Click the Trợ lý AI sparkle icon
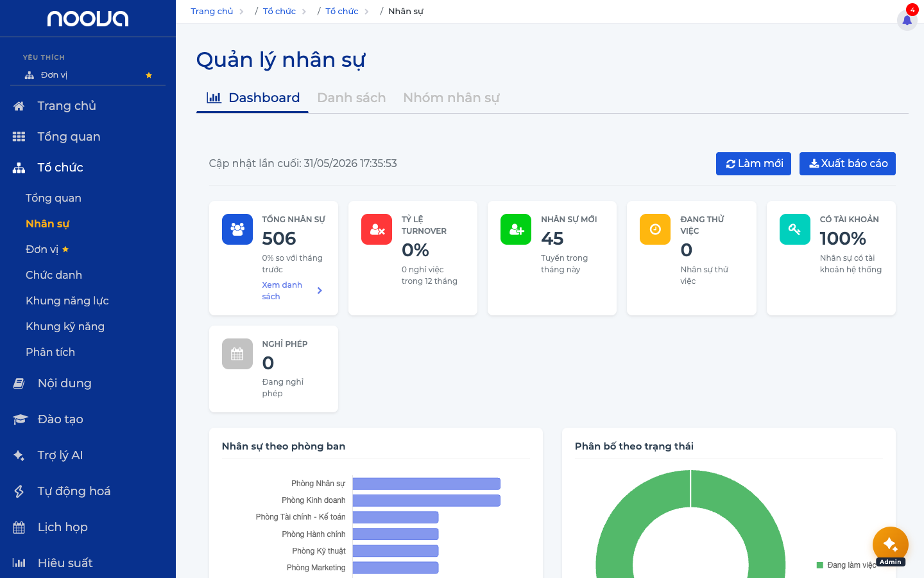Viewport: 924px width, 578px height. click(x=19, y=455)
